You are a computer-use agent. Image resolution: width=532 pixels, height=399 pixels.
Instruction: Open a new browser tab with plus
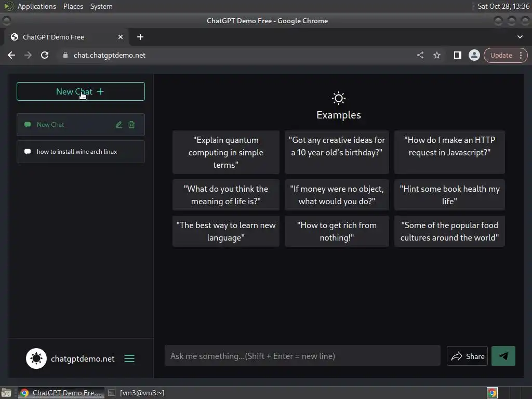pyautogui.click(x=140, y=37)
